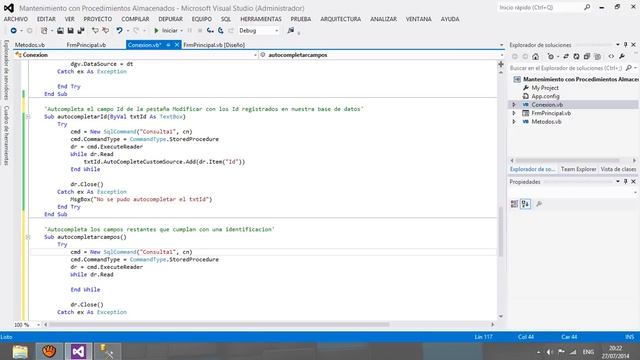Close the Conexion.vb tab
Screen dimensions: 640x360
(177, 45)
